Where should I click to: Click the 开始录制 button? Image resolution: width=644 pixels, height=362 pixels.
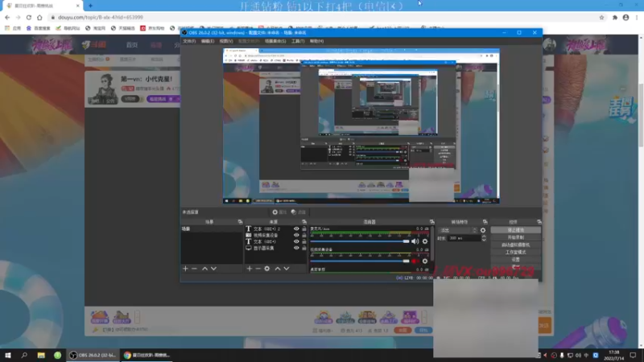click(x=515, y=237)
